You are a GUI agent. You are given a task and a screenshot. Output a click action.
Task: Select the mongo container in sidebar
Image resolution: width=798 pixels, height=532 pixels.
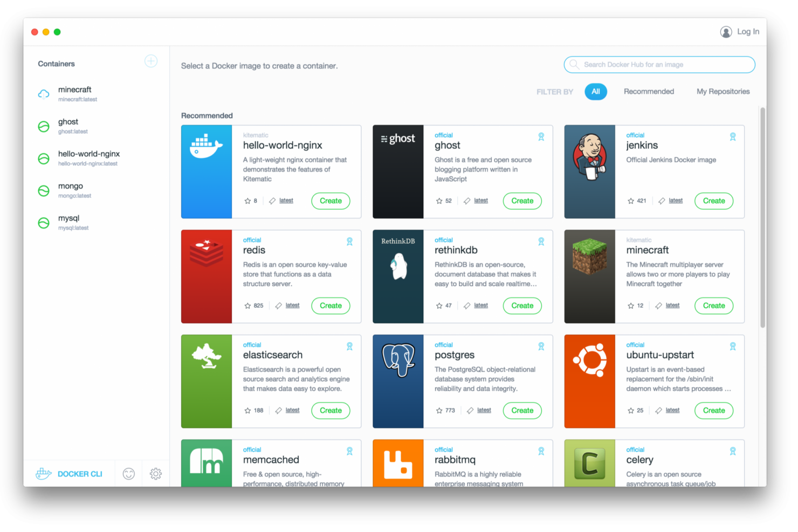coord(71,190)
